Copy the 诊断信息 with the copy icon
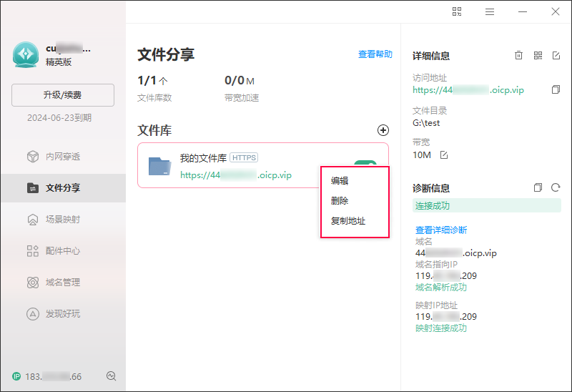The height and width of the screenshot is (392, 572). (x=538, y=188)
